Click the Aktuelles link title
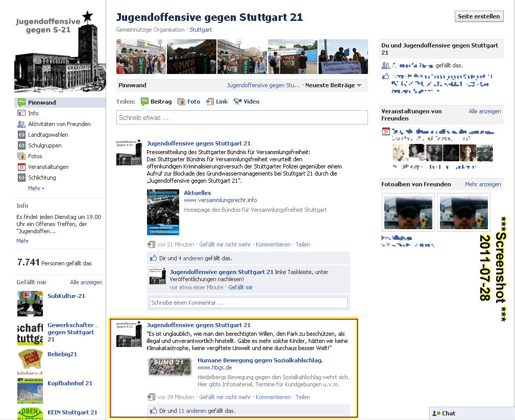Screen dimensions: 515x420 click(x=198, y=193)
